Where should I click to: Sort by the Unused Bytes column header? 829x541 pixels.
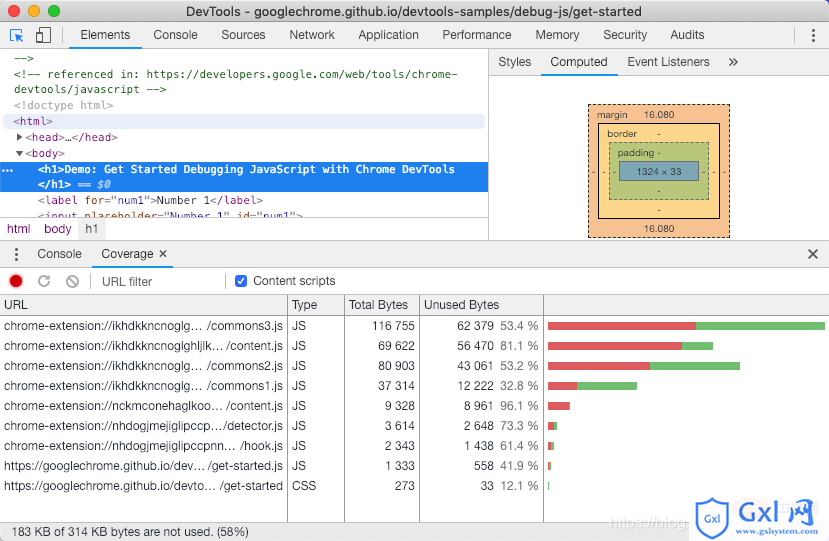click(x=481, y=305)
